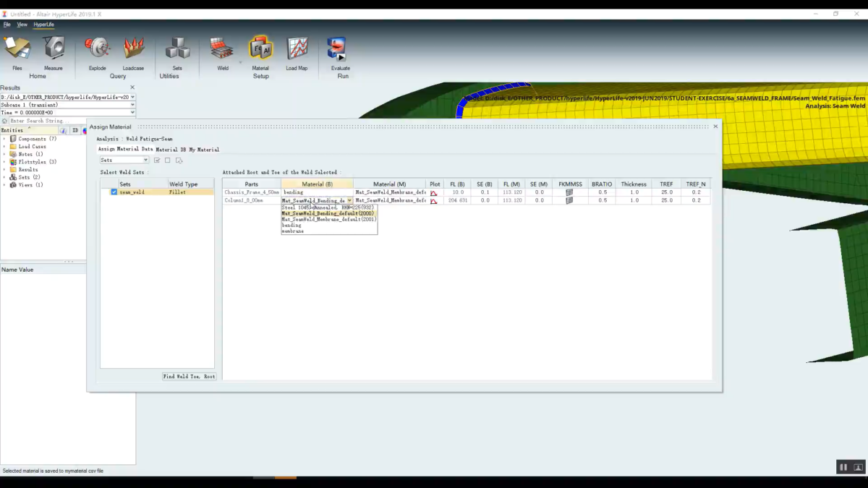The height and width of the screenshot is (488, 868).
Task: Click the FL (B) value 204.631
Action: click(458, 200)
